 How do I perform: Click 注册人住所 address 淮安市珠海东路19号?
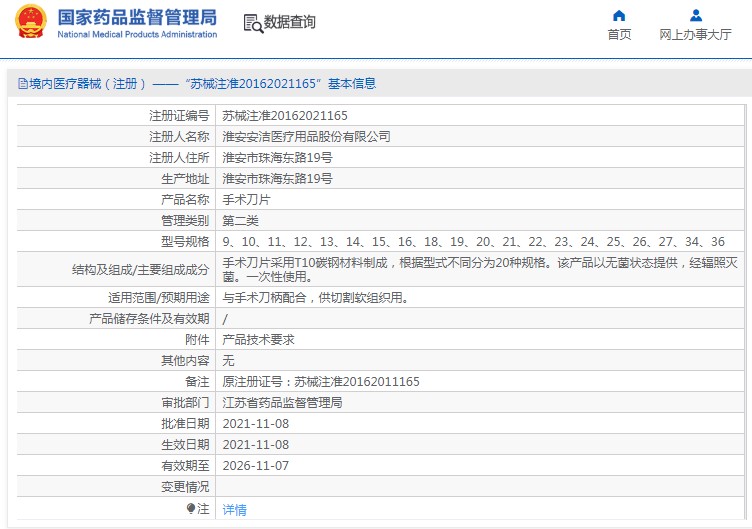277,158
